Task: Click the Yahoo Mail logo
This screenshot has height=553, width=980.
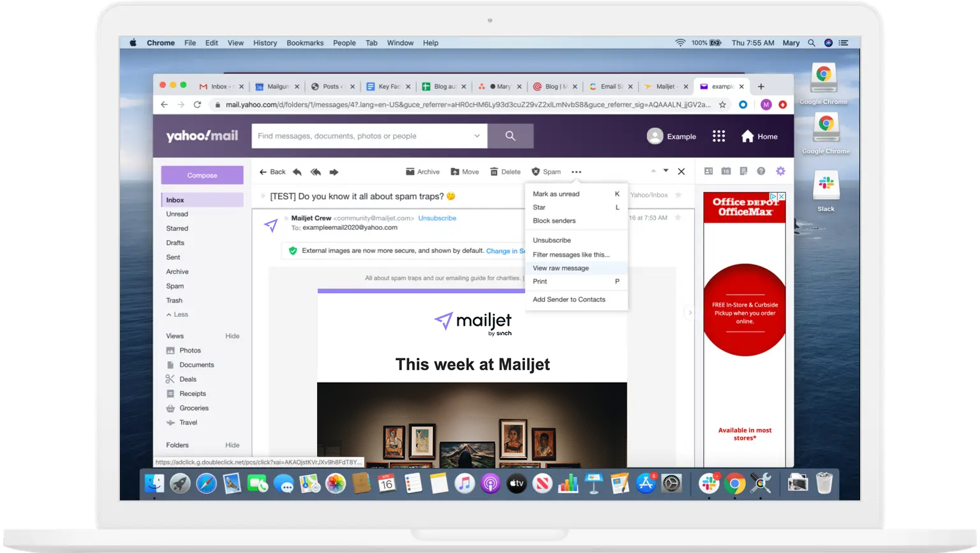Action: [x=202, y=136]
